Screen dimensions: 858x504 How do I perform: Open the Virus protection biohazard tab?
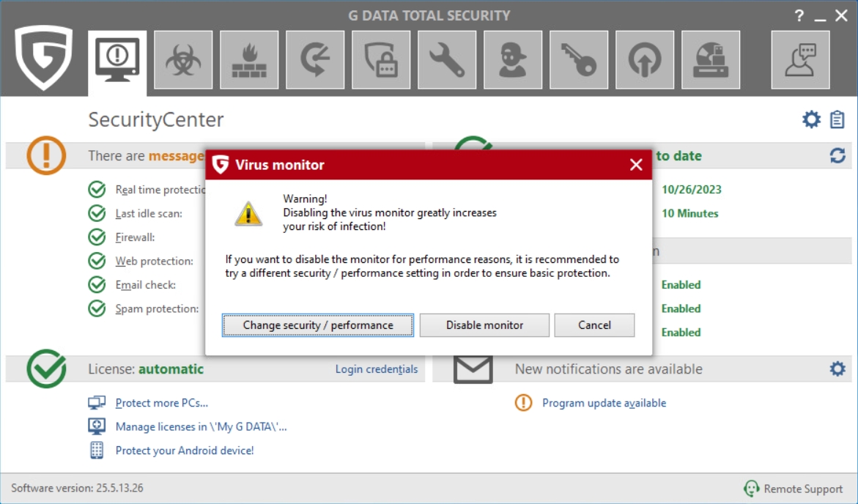pyautogui.click(x=183, y=60)
